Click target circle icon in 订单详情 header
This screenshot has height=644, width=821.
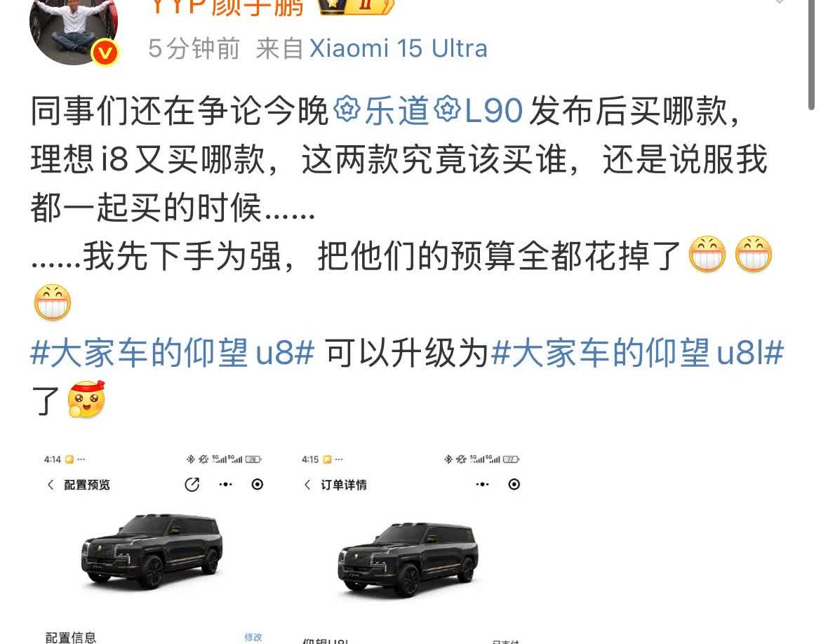pyautogui.click(x=514, y=485)
